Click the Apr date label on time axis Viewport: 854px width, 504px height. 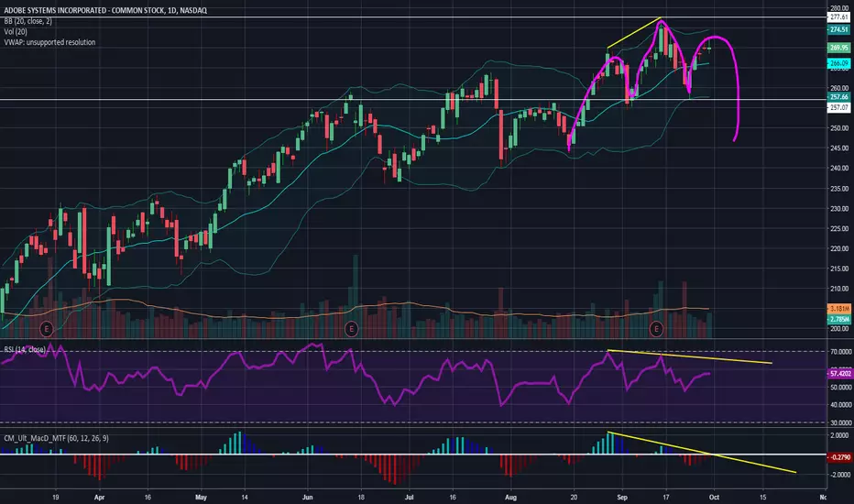99,498
